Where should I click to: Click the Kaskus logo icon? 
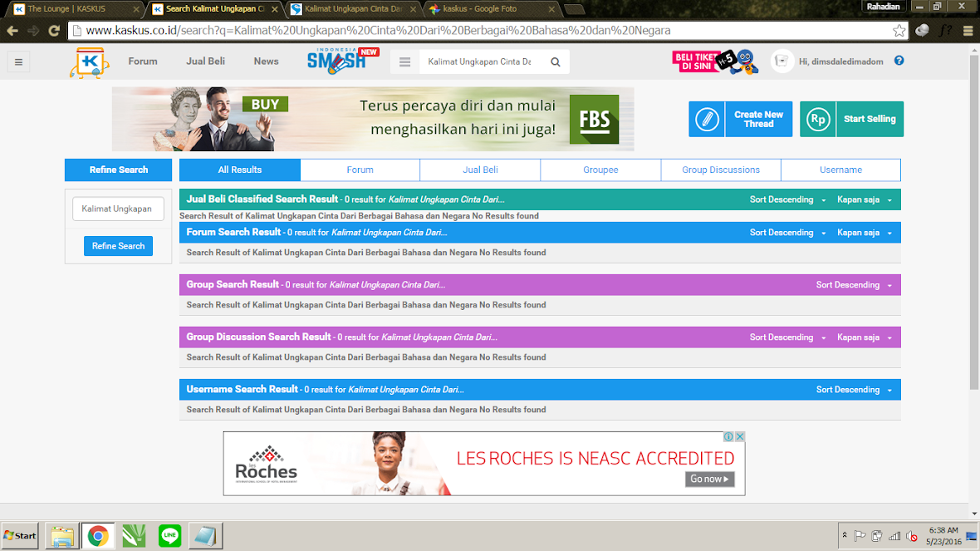point(89,62)
